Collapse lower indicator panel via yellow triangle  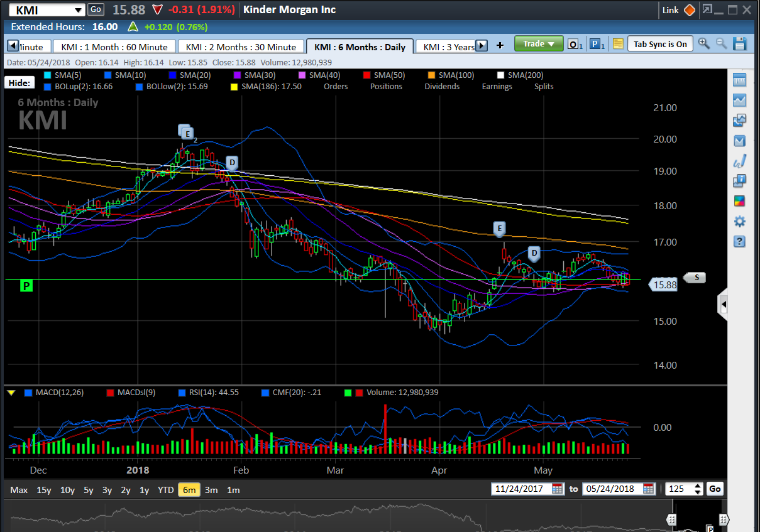click(x=11, y=393)
